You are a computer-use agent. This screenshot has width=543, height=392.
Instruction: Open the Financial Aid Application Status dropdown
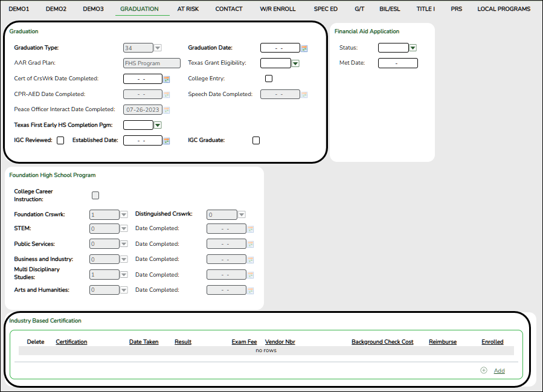(x=413, y=48)
